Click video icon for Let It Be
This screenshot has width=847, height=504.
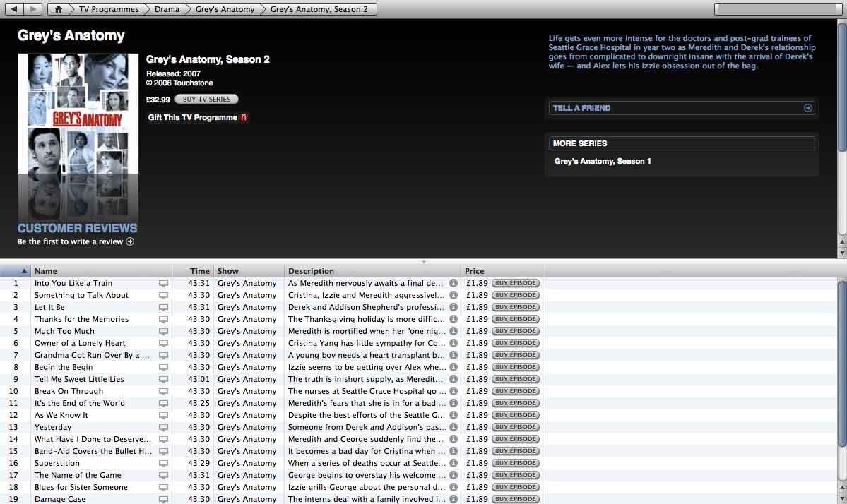(x=163, y=307)
